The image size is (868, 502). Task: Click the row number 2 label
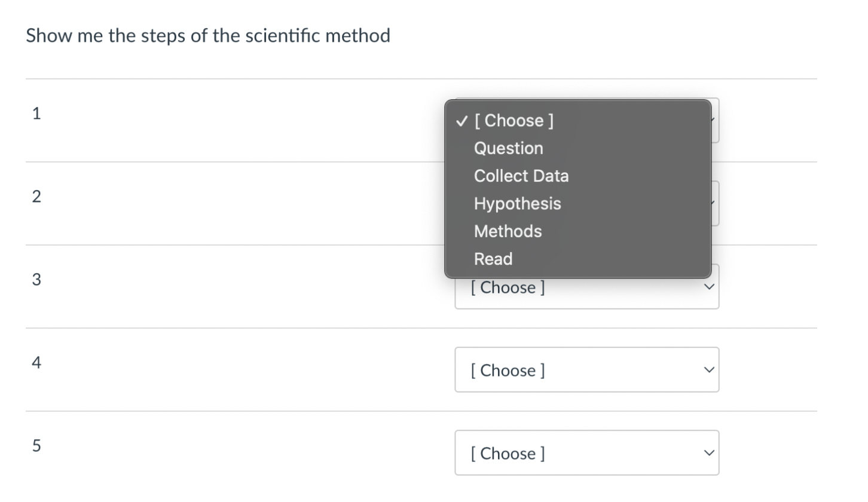click(x=36, y=197)
